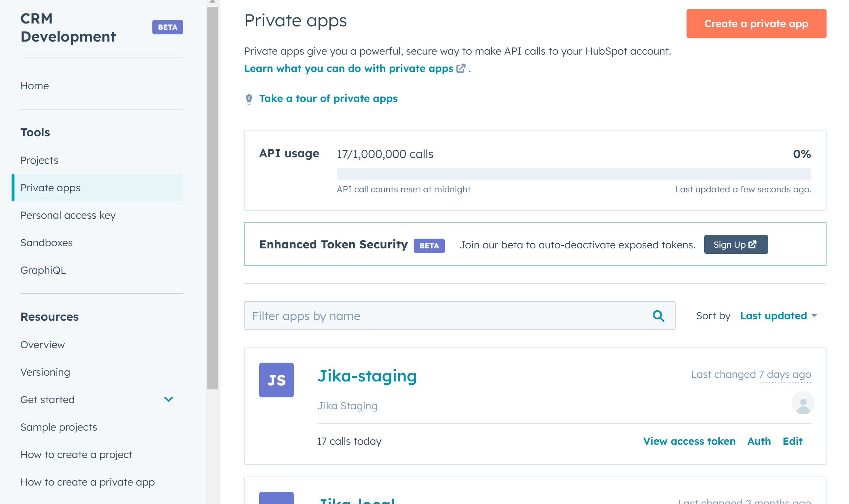Open Overview under Resources
Screen dimensions: 849x504
tap(43, 345)
